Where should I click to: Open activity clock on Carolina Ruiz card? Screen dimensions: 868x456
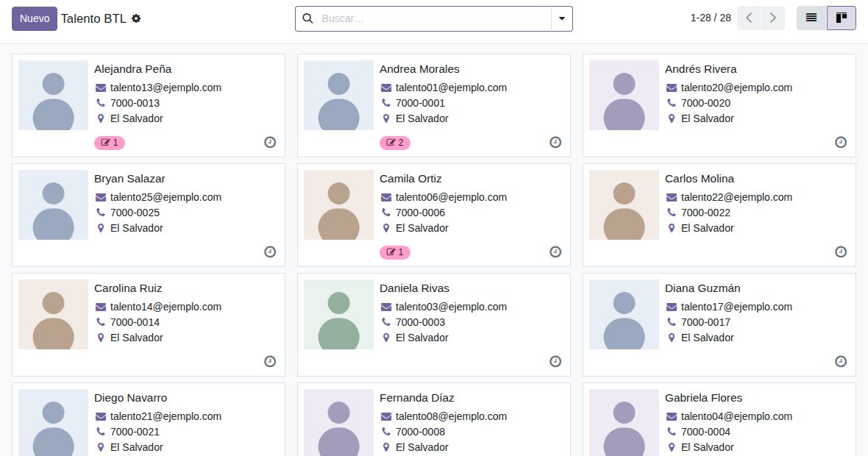coord(269,361)
